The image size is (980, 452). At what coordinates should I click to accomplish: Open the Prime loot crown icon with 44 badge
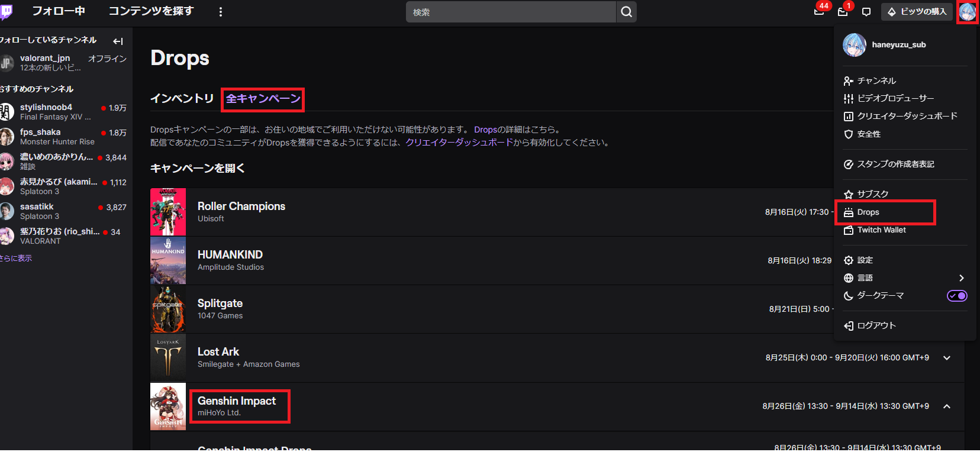[820, 12]
